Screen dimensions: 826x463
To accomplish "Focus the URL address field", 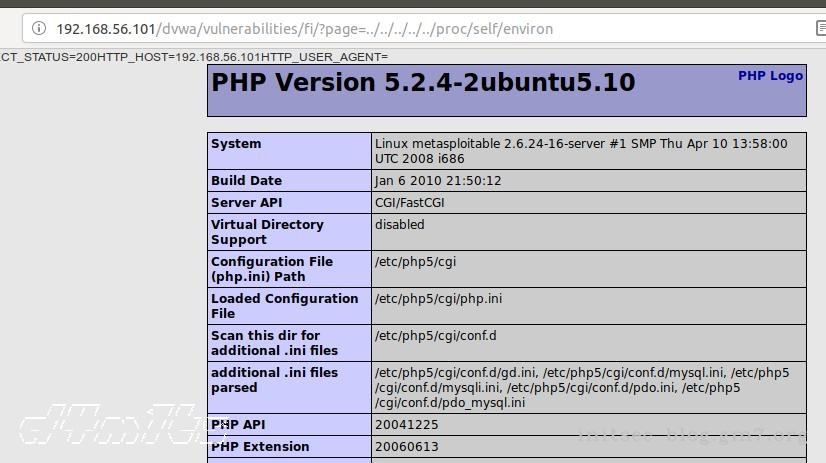I will (x=400, y=29).
